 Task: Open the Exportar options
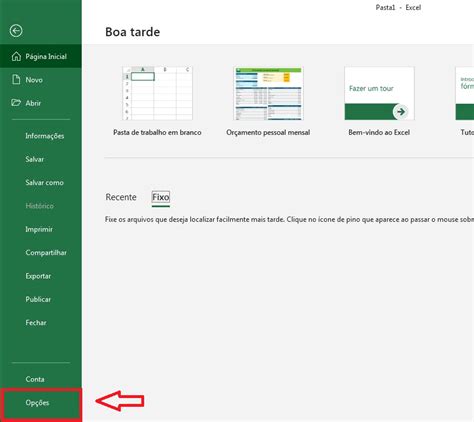pyautogui.click(x=41, y=276)
